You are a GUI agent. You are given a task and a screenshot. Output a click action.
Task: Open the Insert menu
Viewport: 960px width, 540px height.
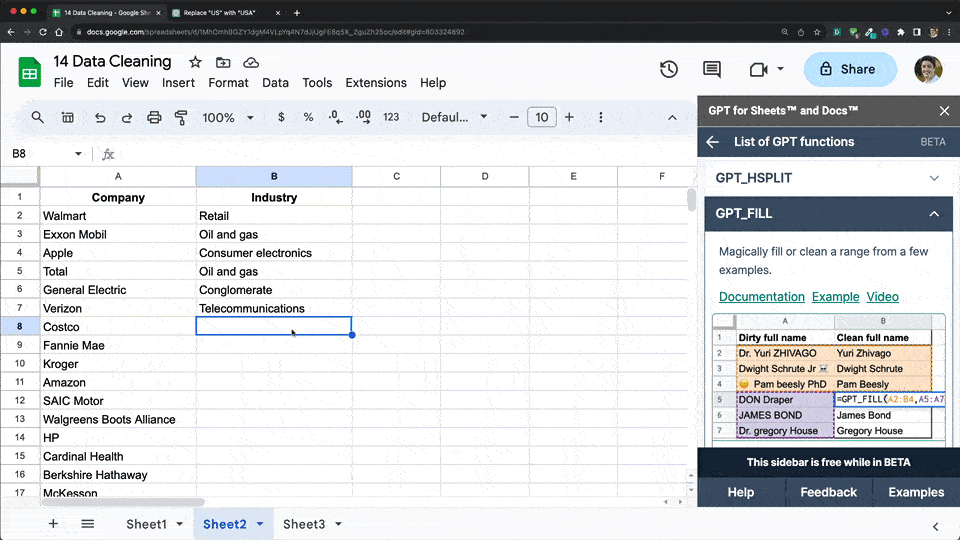tap(178, 83)
